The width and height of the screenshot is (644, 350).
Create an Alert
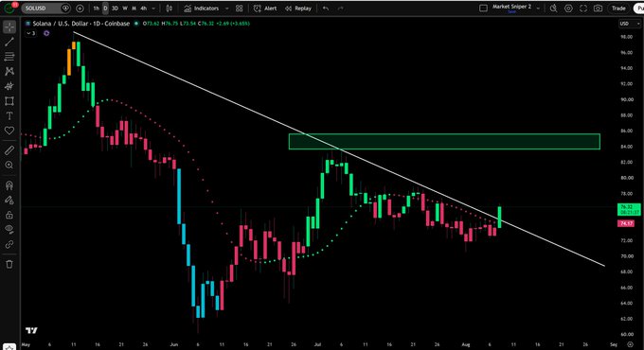(265, 9)
